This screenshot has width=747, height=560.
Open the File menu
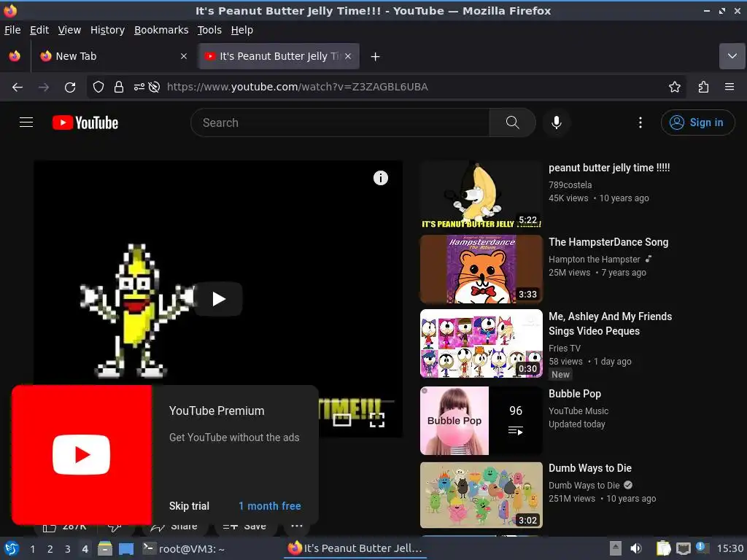(x=12, y=30)
